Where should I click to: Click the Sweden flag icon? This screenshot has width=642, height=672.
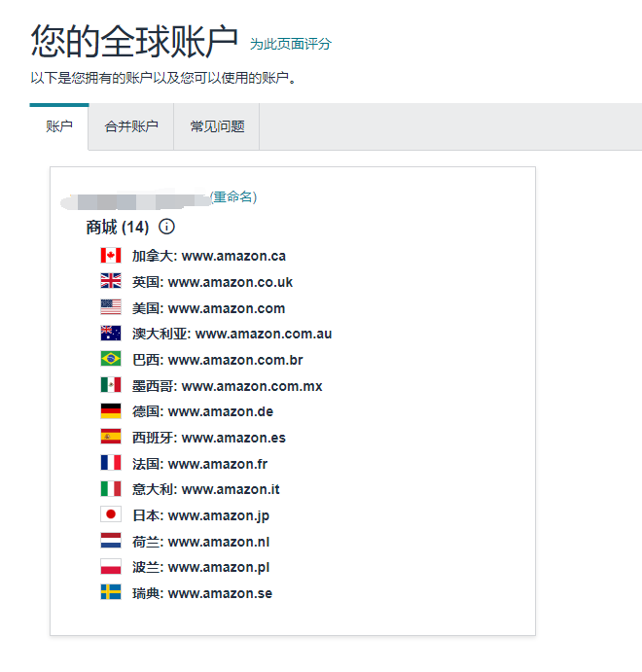coord(111,592)
